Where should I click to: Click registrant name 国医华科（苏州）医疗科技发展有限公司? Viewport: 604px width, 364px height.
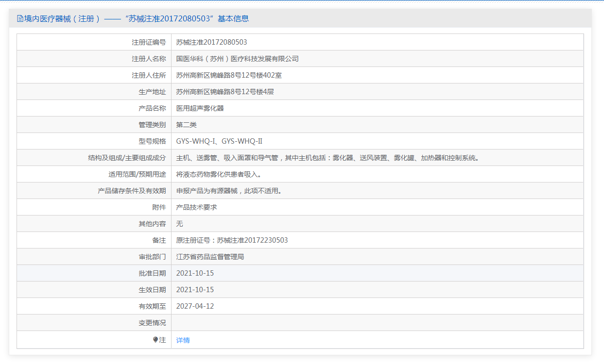click(237, 59)
